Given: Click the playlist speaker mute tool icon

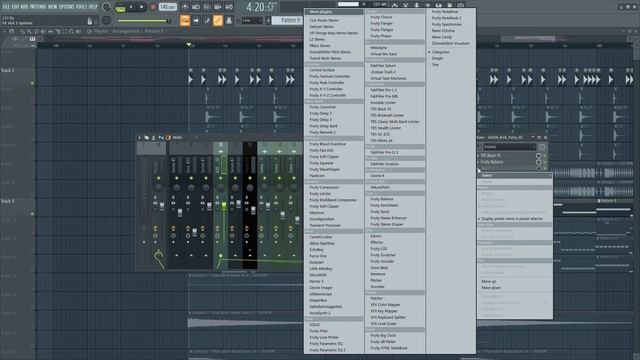Looking at the screenshot, I should pyautogui.click(x=43, y=31).
